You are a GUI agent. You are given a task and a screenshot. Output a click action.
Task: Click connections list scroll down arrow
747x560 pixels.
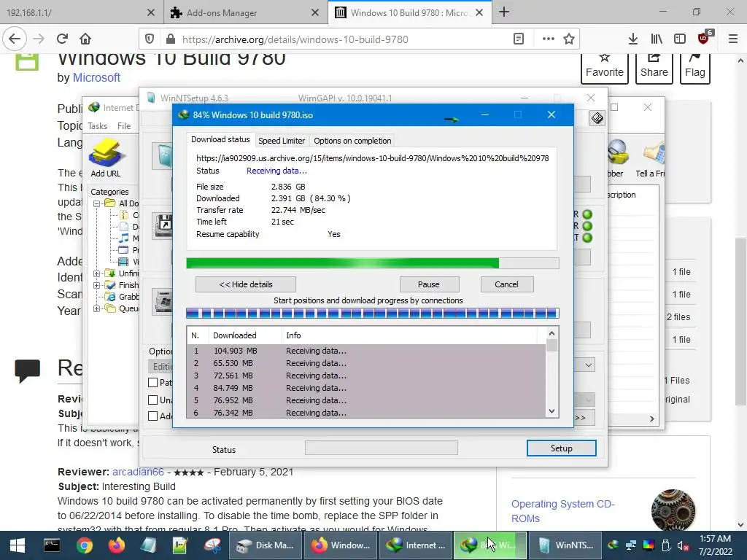tap(551, 411)
